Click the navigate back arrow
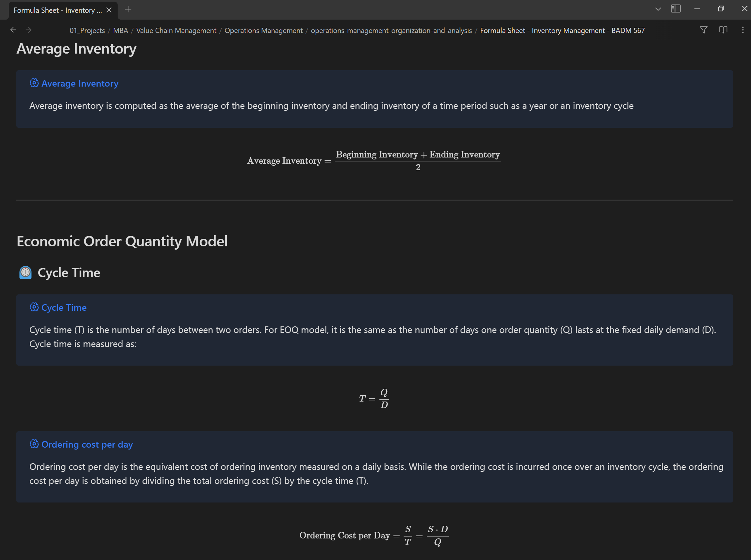751x560 pixels. [13, 30]
